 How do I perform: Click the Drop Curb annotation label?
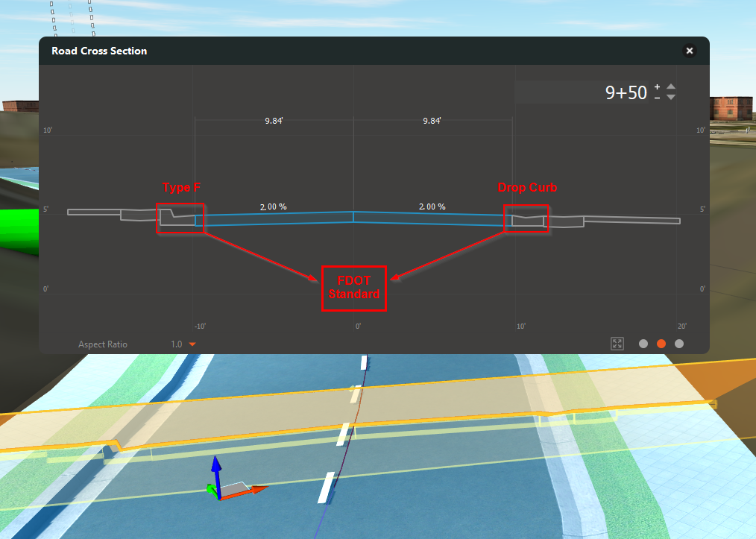click(527, 188)
